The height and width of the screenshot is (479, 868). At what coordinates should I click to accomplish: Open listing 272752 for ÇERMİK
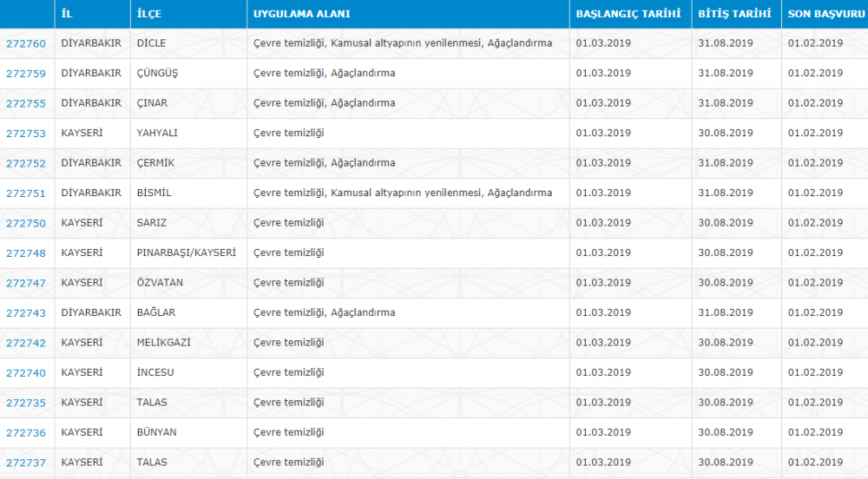point(26,163)
